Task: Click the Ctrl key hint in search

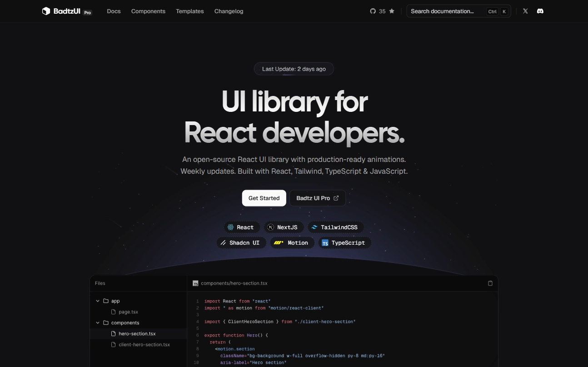Action: click(492, 12)
